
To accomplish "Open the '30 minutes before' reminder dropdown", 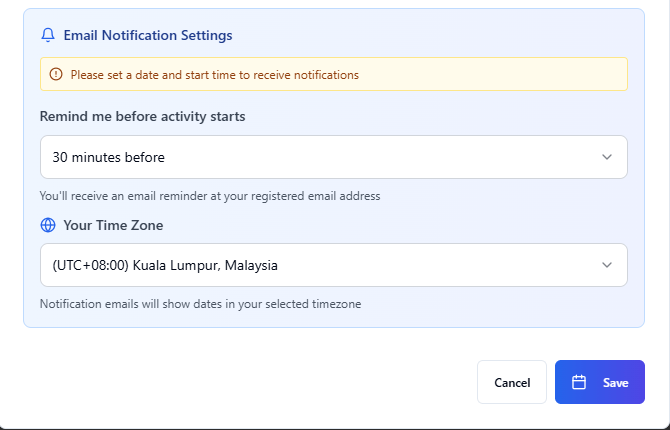I will (x=334, y=157).
